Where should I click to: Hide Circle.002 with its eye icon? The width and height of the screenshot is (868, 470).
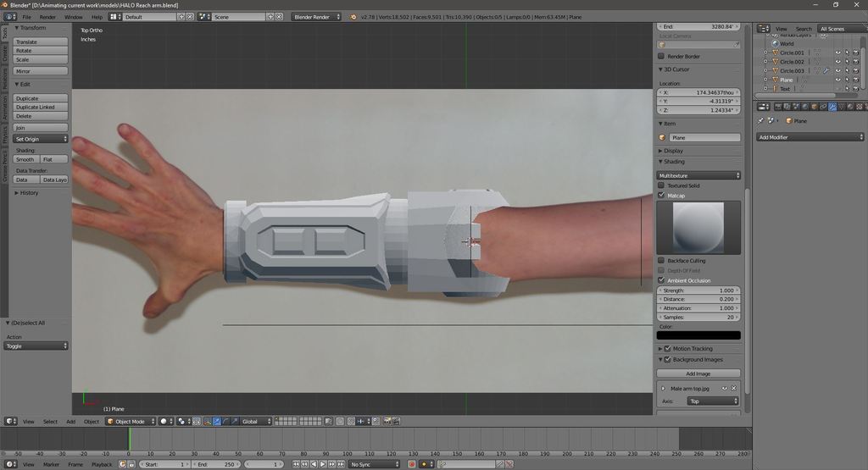click(x=837, y=62)
